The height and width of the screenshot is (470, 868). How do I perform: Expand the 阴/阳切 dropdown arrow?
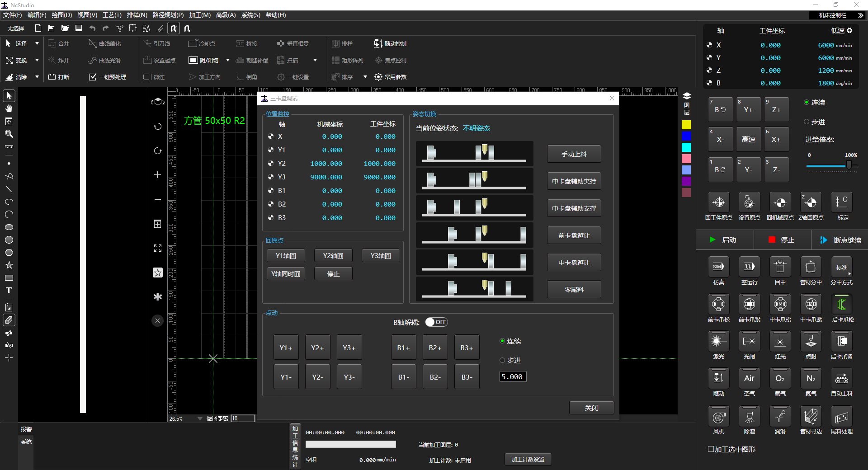point(228,60)
